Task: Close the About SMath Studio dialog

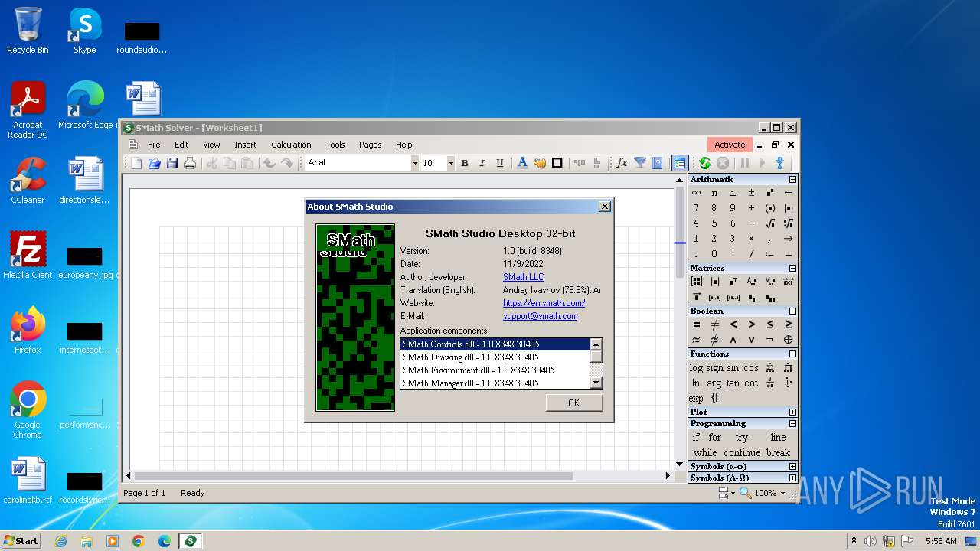Action: pyautogui.click(x=605, y=207)
